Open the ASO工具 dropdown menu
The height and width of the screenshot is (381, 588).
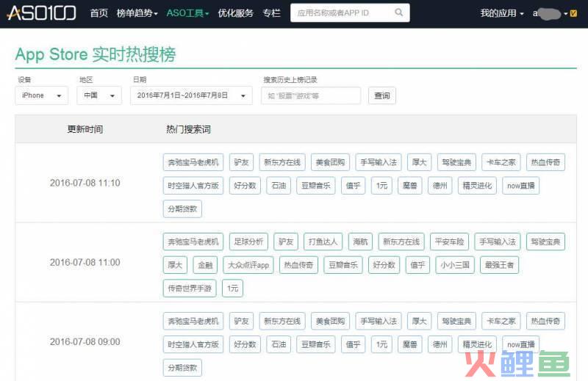(x=187, y=13)
